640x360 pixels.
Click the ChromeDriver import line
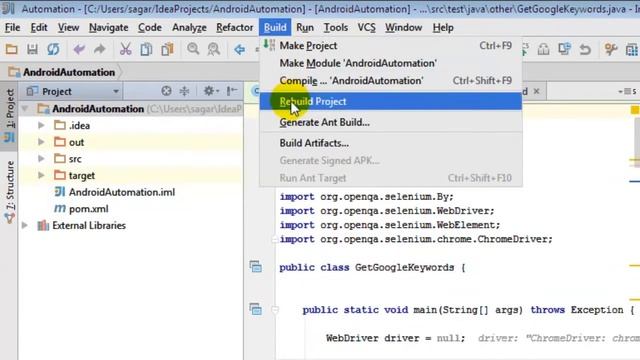pos(416,239)
